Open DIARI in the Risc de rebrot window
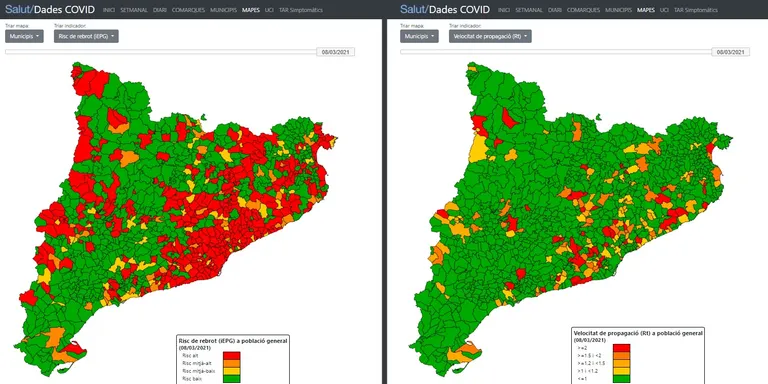The height and width of the screenshot is (384, 768). [160, 10]
